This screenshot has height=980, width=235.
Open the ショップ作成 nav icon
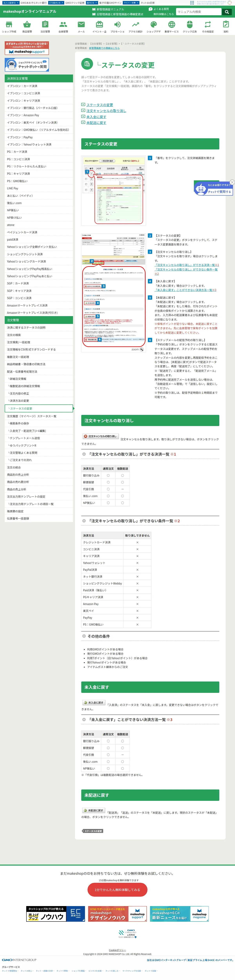[x=9, y=27]
